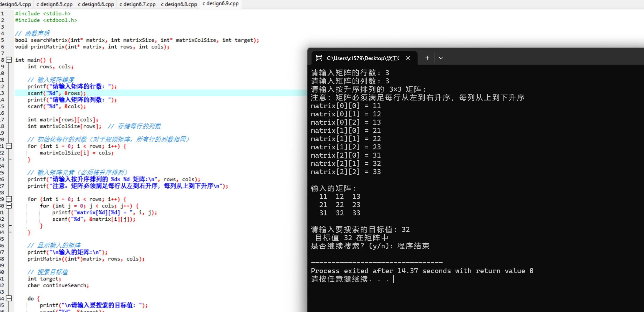Place cursor on 'int rows, cols;' line

[50, 67]
